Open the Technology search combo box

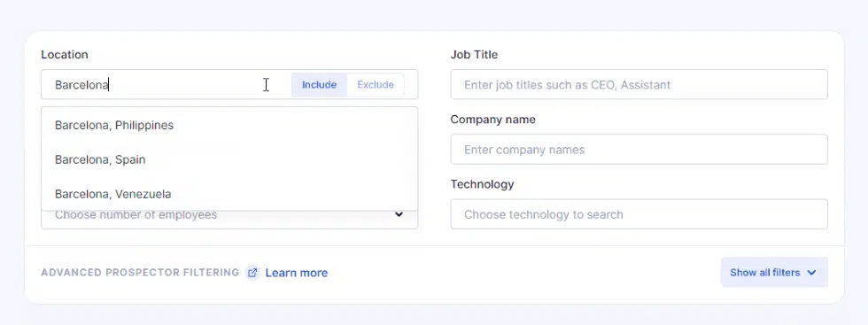[639, 214]
